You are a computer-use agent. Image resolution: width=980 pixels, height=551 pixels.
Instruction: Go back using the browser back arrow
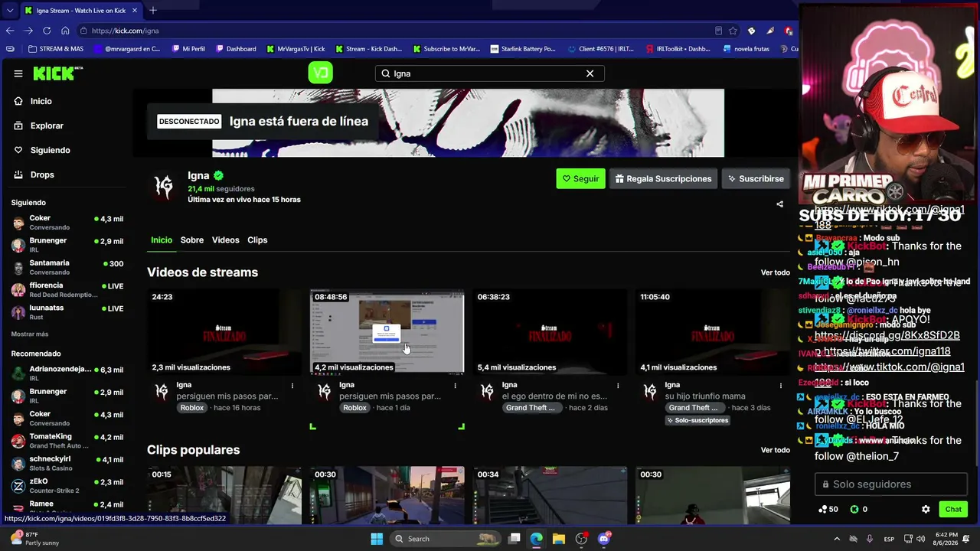point(10,31)
